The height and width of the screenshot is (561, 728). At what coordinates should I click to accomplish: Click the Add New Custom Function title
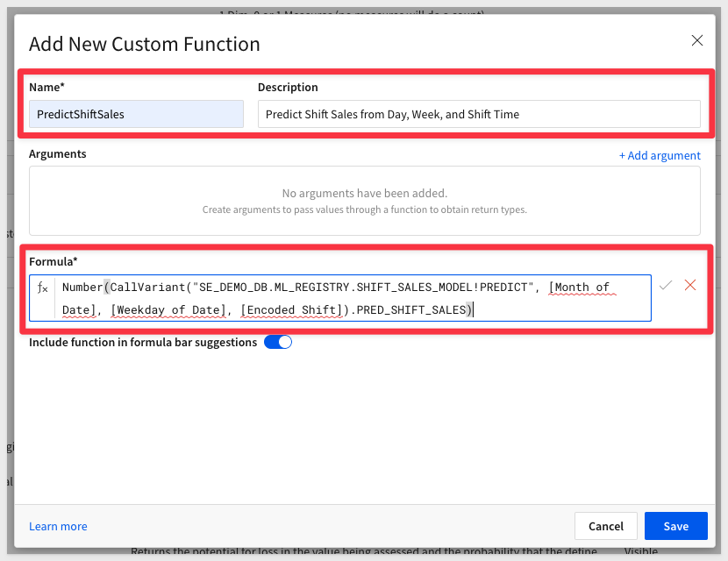pos(145,44)
